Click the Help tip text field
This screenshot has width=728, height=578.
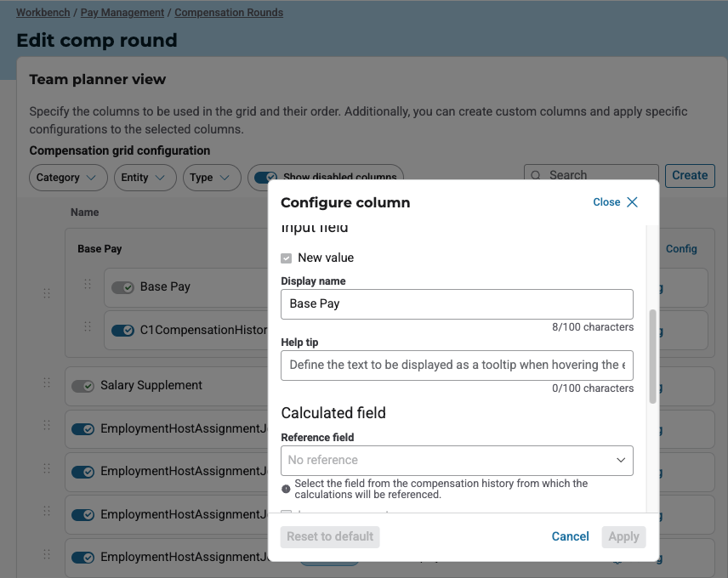pos(457,365)
